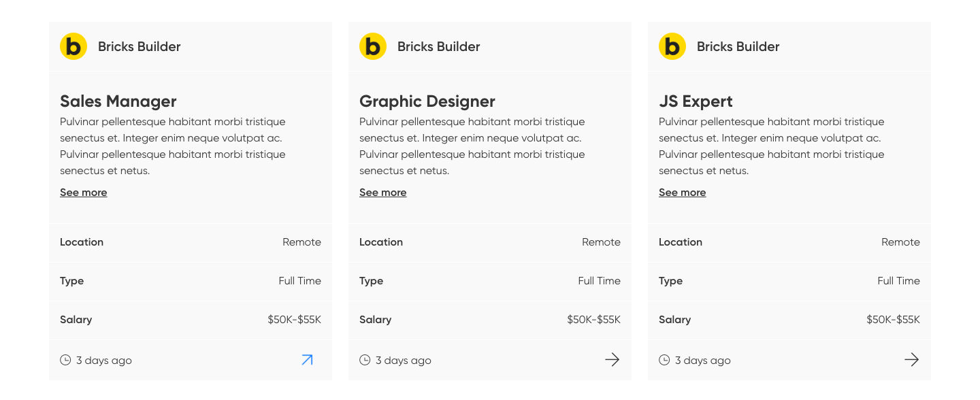Image resolution: width=980 pixels, height=400 pixels.
Task: Click the right arrow on JS Expert card
Action: (x=911, y=360)
